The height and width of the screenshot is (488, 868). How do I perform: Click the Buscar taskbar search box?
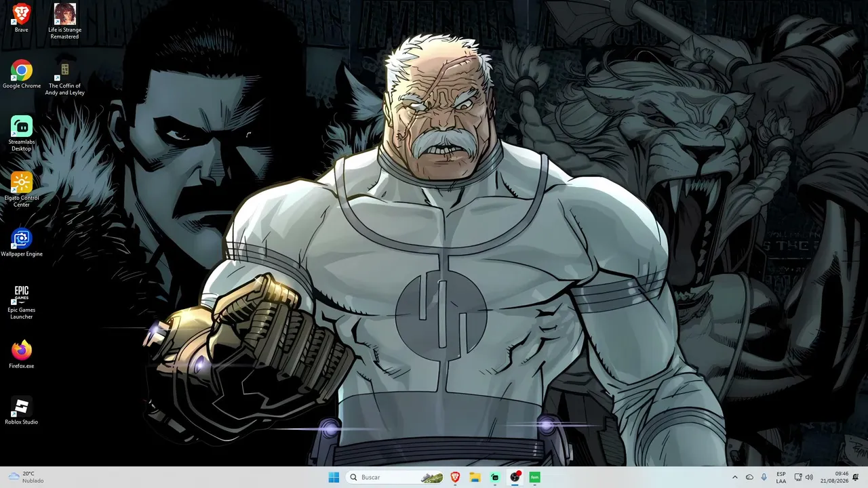coord(396,477)
